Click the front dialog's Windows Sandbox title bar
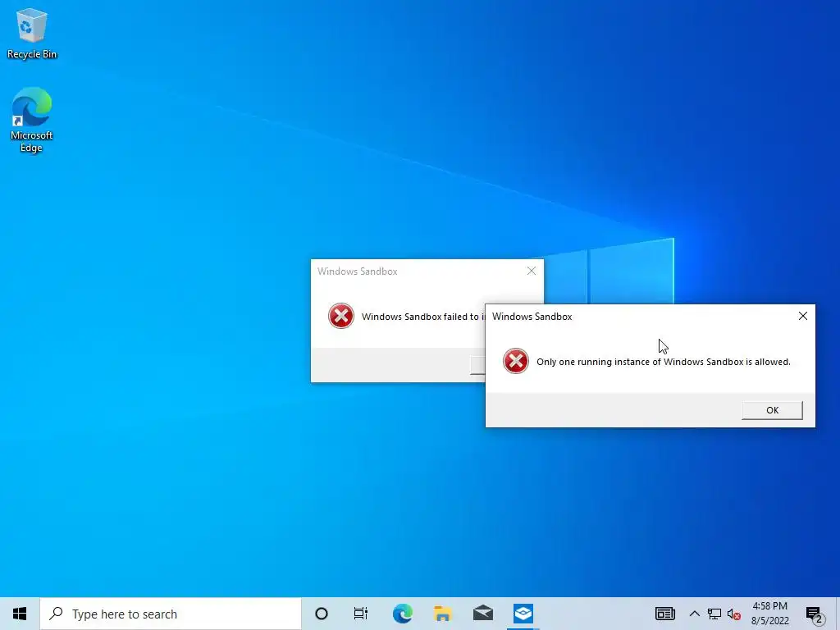840x630 pixels. 641,316
